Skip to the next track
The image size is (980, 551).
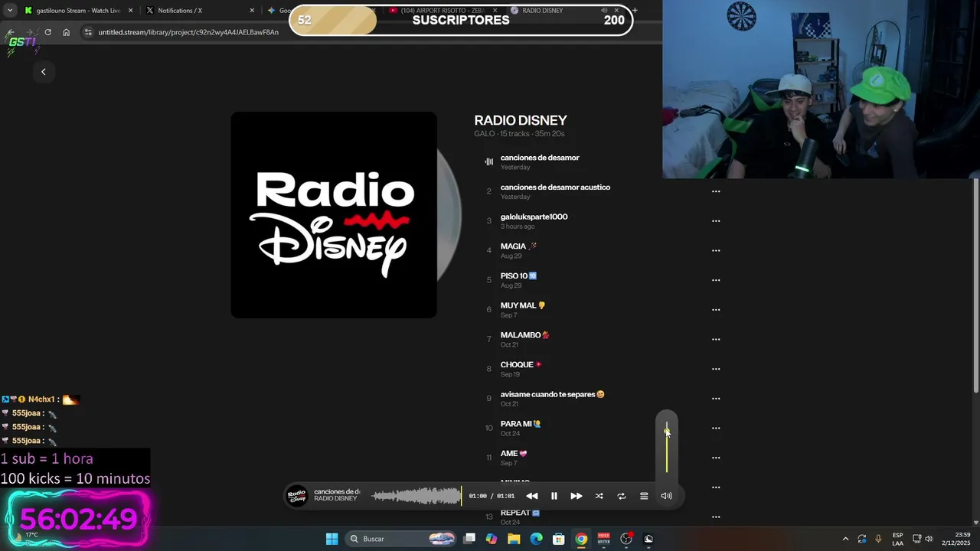click(x=577, y=496)
